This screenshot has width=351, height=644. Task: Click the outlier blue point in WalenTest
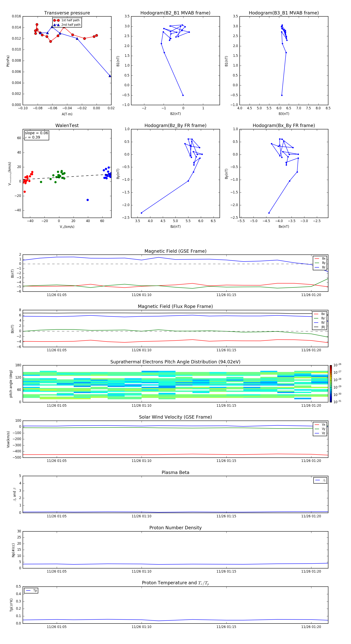tap(87, 200)
